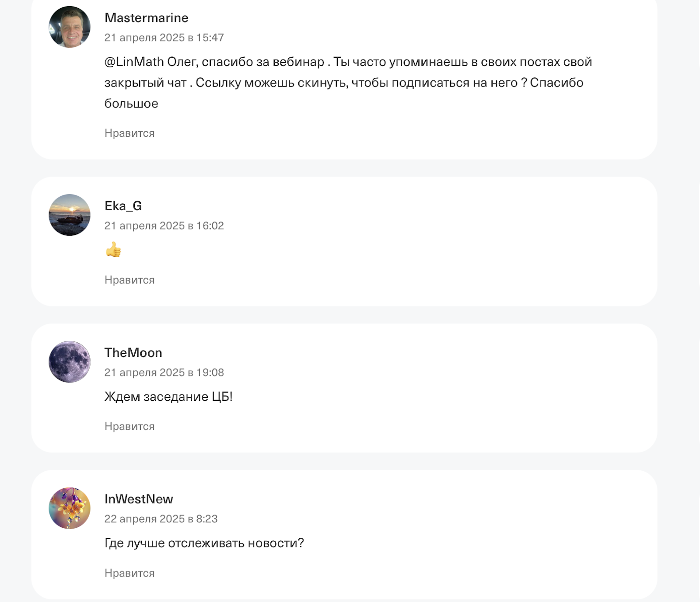Click the 22 апреля 8:23 timestamp
Image resolution: width=700 pixels, height=602 pixels.
coord(162,520)
